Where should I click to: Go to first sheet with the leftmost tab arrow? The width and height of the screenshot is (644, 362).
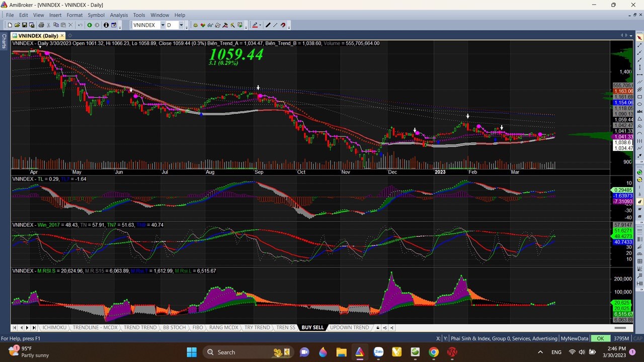[15, 328]
